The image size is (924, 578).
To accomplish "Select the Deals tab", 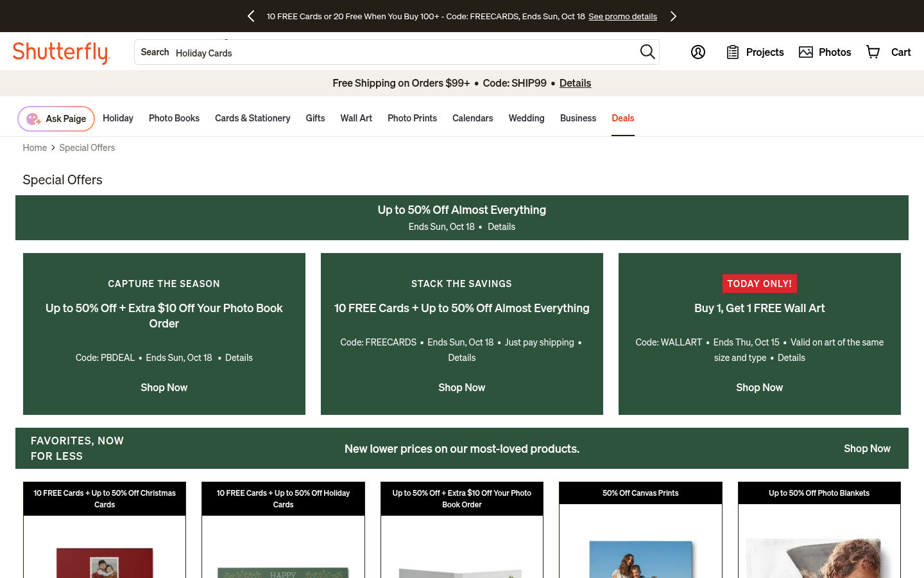I will pyautogui.click(x=623, y=118).
